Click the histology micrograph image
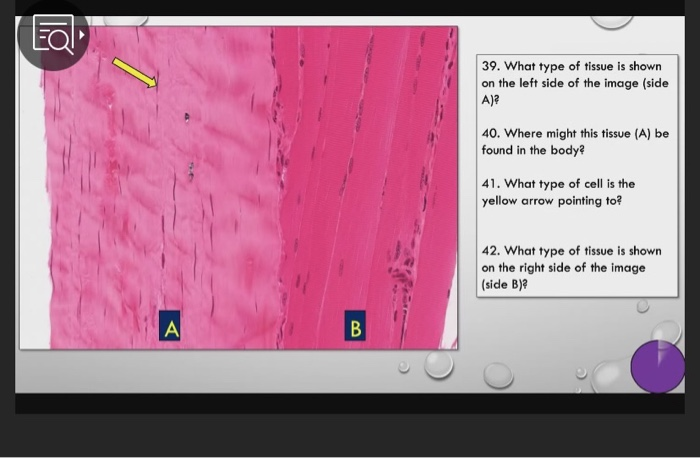This screenshot has height=458, width=700. coord(238,187)
